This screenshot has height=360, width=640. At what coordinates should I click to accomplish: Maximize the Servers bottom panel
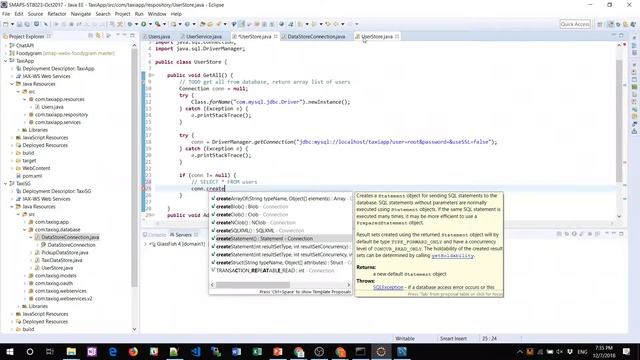tap(621, 234)
